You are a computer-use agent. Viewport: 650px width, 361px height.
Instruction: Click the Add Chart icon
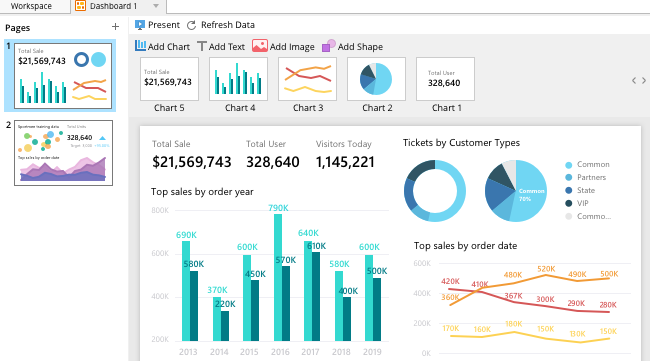tap(140, 46)
